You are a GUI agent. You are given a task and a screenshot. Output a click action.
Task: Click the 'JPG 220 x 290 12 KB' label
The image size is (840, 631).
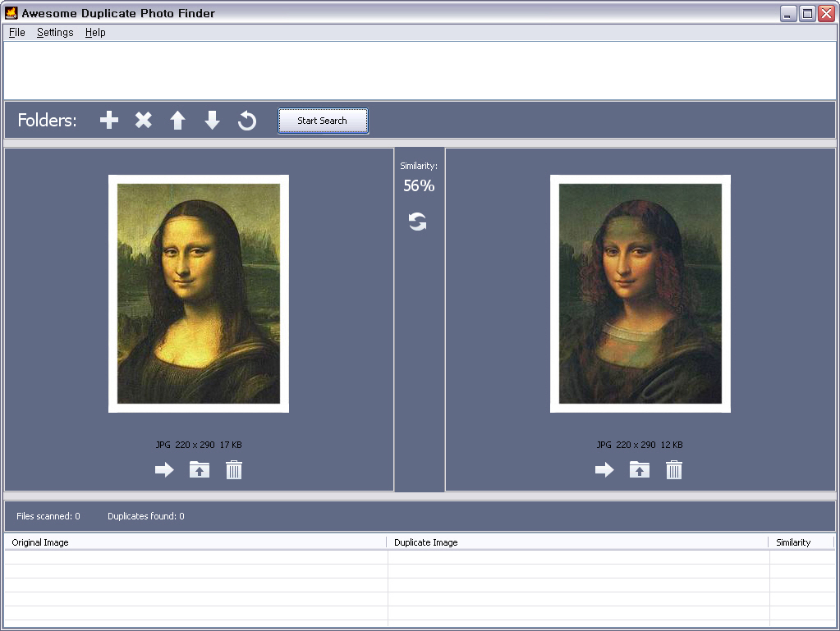tap(640, 445)
